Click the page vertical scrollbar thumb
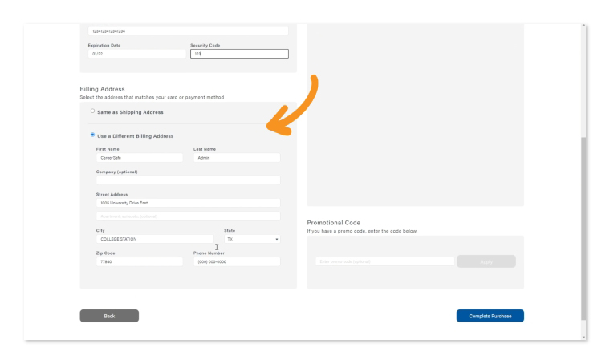This screenshot has width=610, height=364. (x=584, y=229)
